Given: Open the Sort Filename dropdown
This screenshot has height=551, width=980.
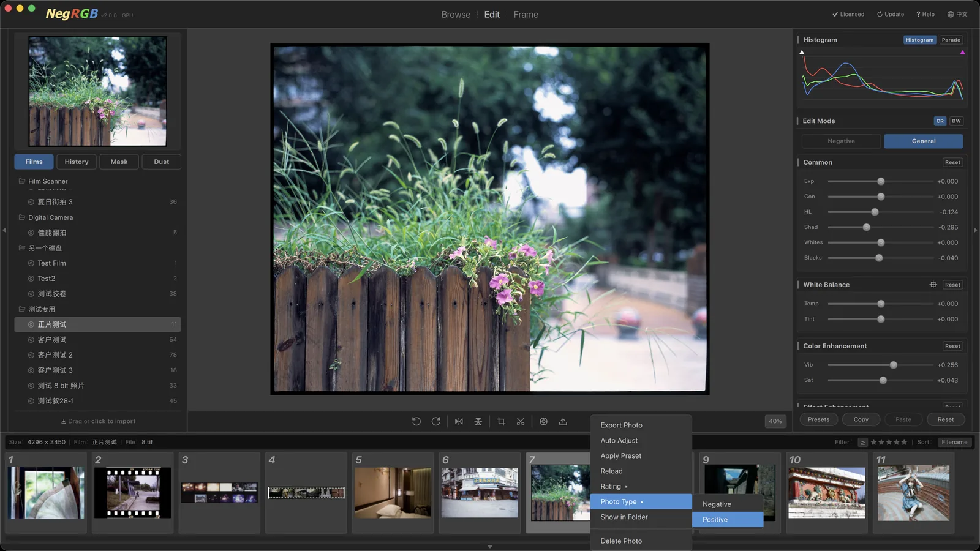Looking at the screenshot, I should click(x=954, y=443).
